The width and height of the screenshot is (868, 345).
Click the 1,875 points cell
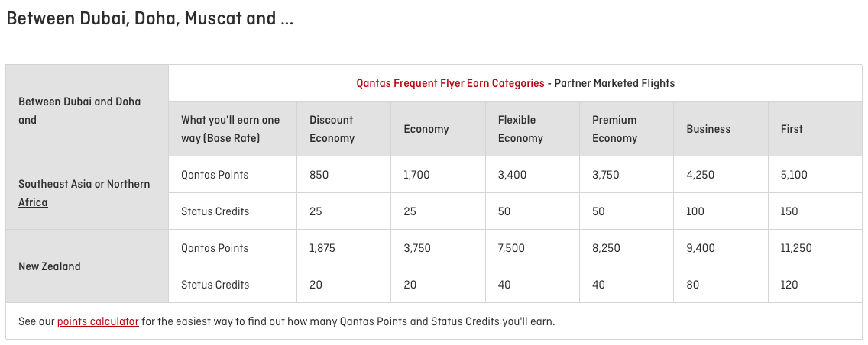pos(322,248)
